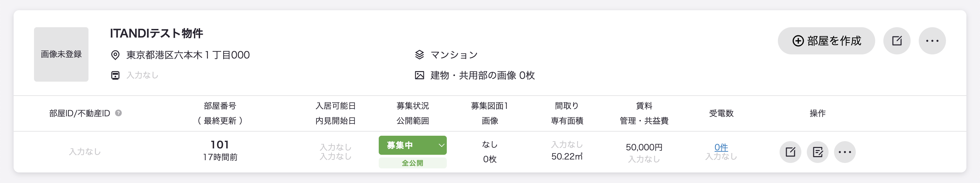The width and height of the screenshot is (980, 183).
Task: Click the 部屋を作成 button
Action: tap(826, 41)
